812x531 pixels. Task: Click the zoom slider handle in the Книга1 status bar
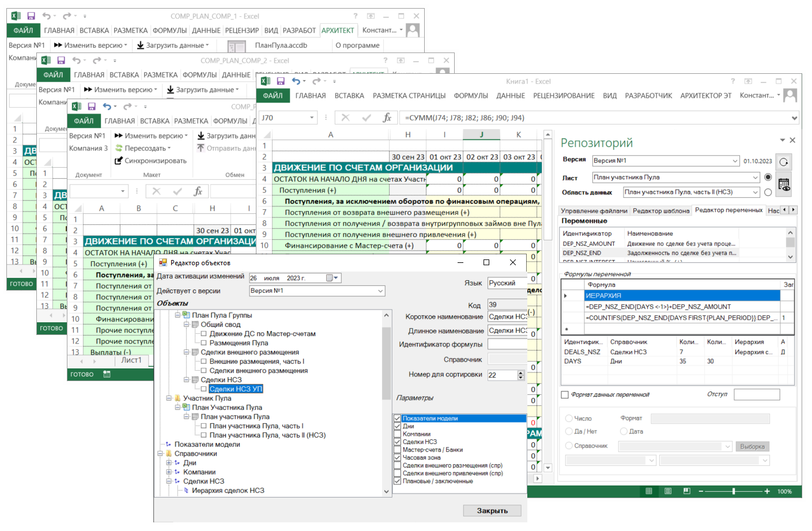click(734, 491)
